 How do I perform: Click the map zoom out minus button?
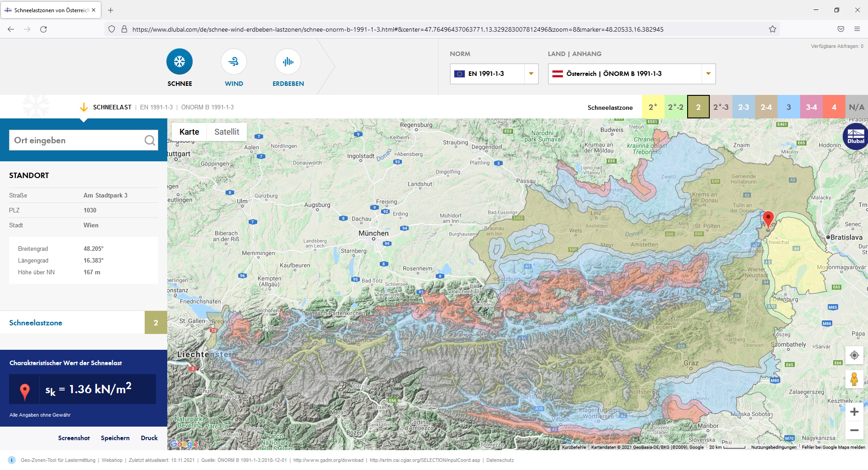[x=854, y=430]
